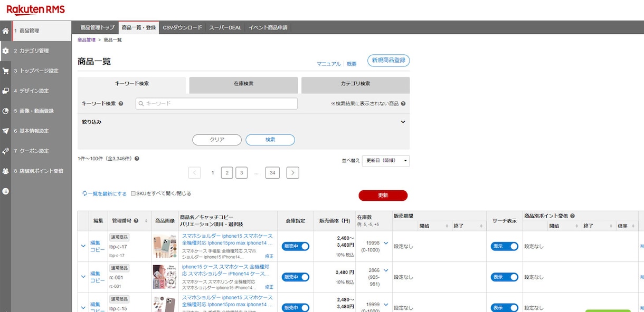Expand the 絞り込み filter section
Image resolution: width=644 pixels, height=312 pixels.
243,122
